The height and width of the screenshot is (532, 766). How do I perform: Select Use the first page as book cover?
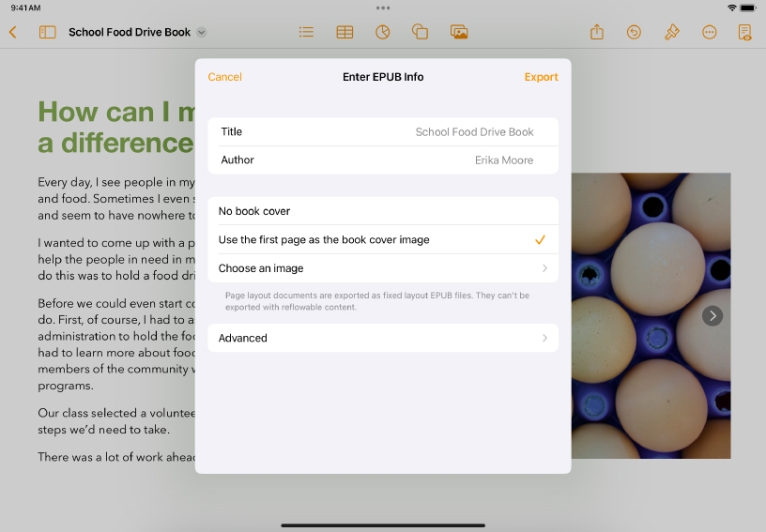click(382, 239)
